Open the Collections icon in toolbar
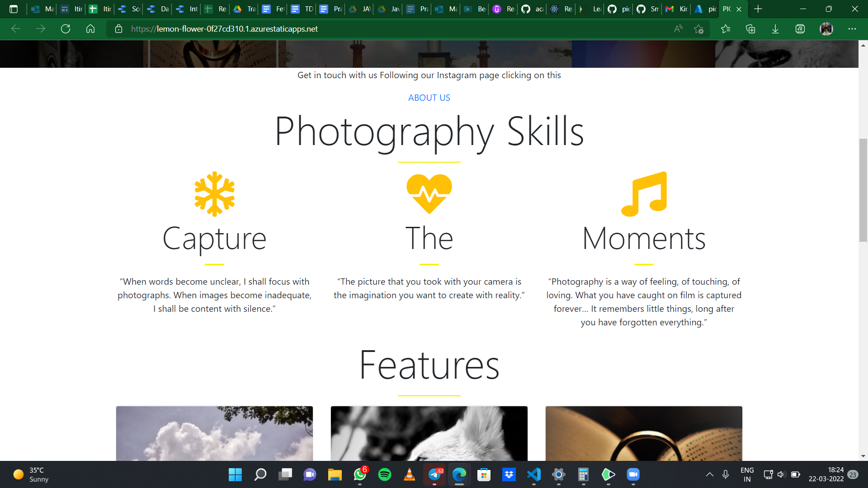This screenshot has height=488, width=868. pos(750,29)
